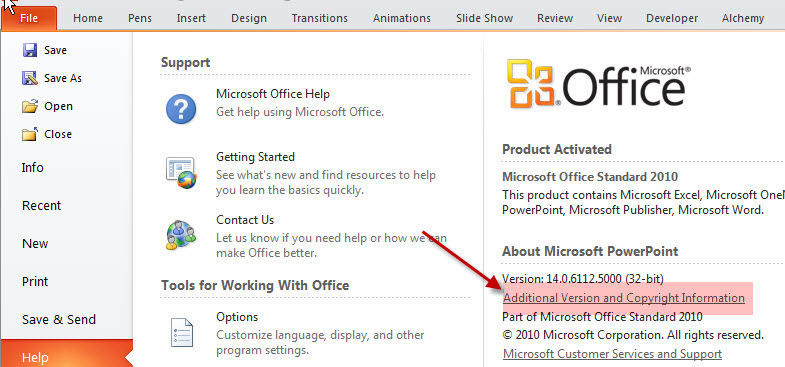Click the Save floppy disk icon
Screen dimensions: 785x367
point(30,50)
